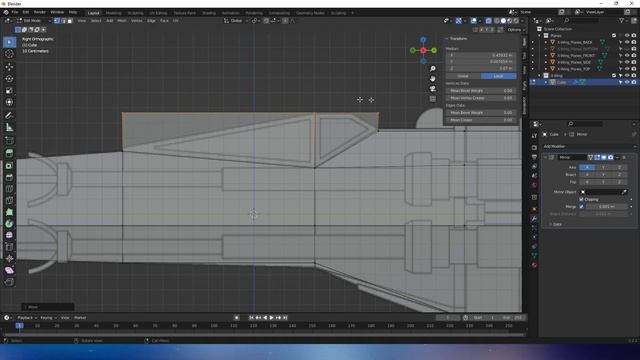Collapse the Planes collection
640x360 pixels.
pyautogui.click(x=540, y=36)
